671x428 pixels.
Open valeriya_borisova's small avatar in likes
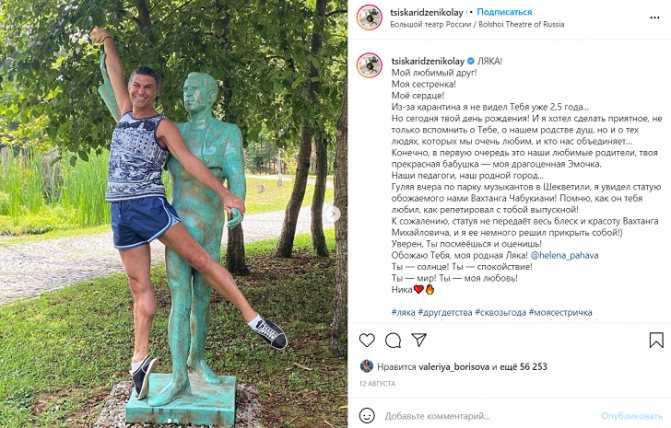[366, 366]
